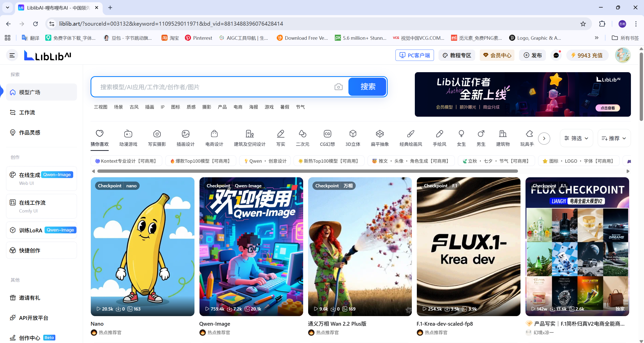The width and height of the screenshot is (644, 343).
Task: Choose the 电商设计 shopping bag icon
Action: [x=214, y=134]
